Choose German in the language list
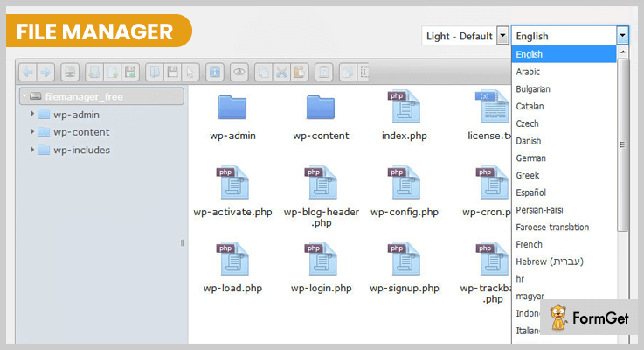Screen dimensions: 644x350 [564, 157]
